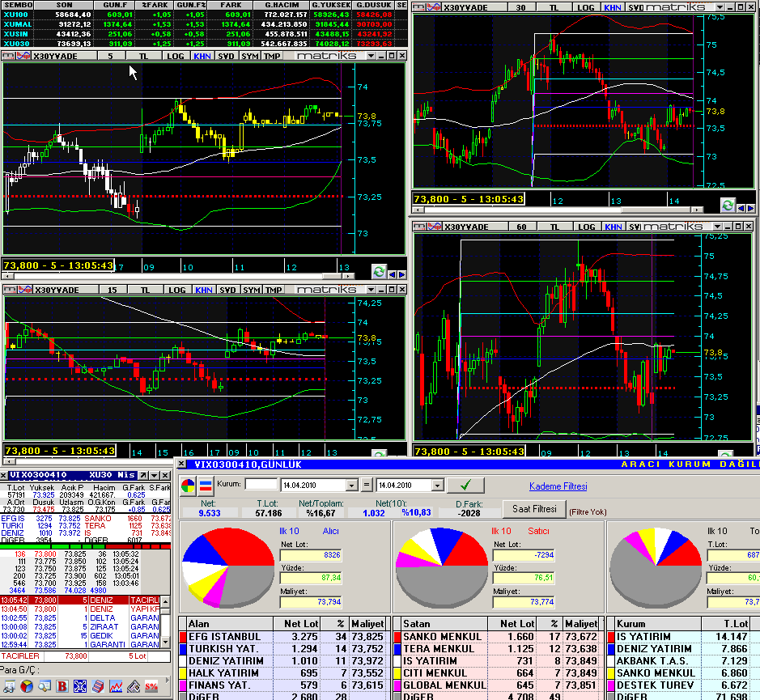Image resolution: width=760 pixels, height=700 pixels.
Task: Click the magnifier document search icon
Action: [45, 686]
